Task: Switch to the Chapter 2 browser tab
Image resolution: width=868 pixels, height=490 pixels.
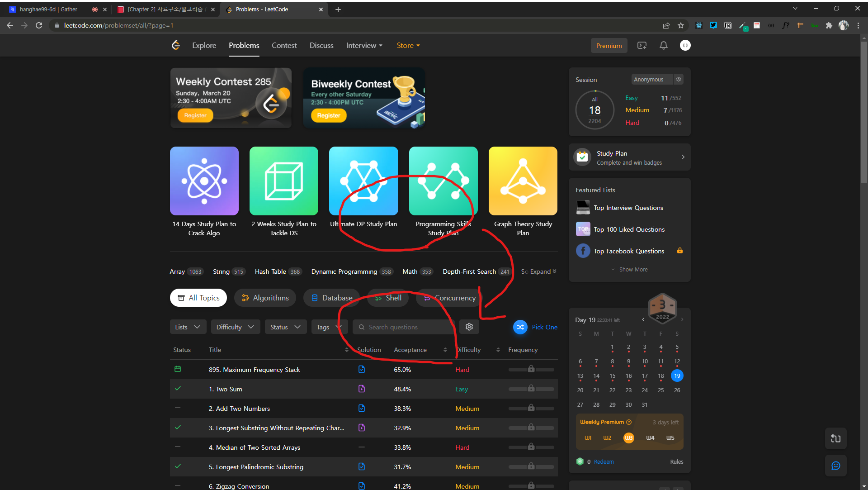Action: pyautogui.click(x=165, y=9)
